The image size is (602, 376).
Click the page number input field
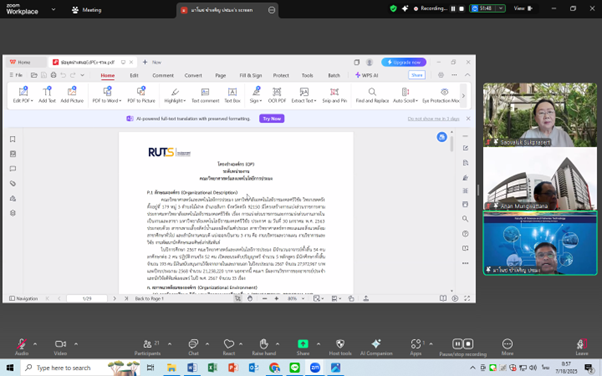[x=87, y=298]
